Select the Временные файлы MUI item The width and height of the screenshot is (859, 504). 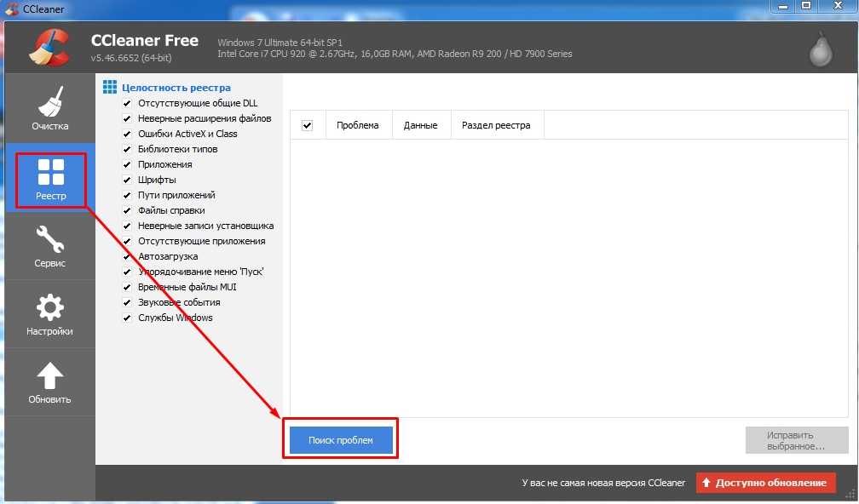click(187, 287)
